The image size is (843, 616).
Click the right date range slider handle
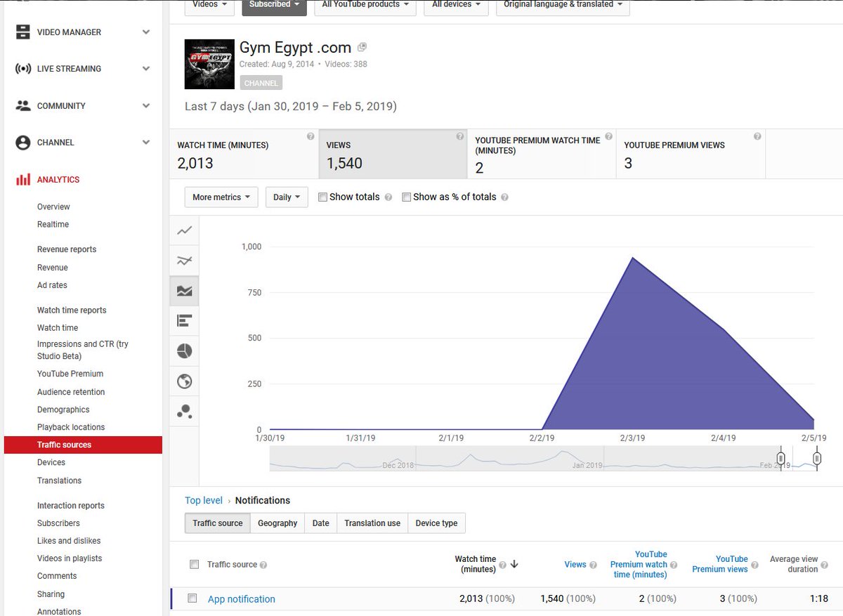[816, 458]
